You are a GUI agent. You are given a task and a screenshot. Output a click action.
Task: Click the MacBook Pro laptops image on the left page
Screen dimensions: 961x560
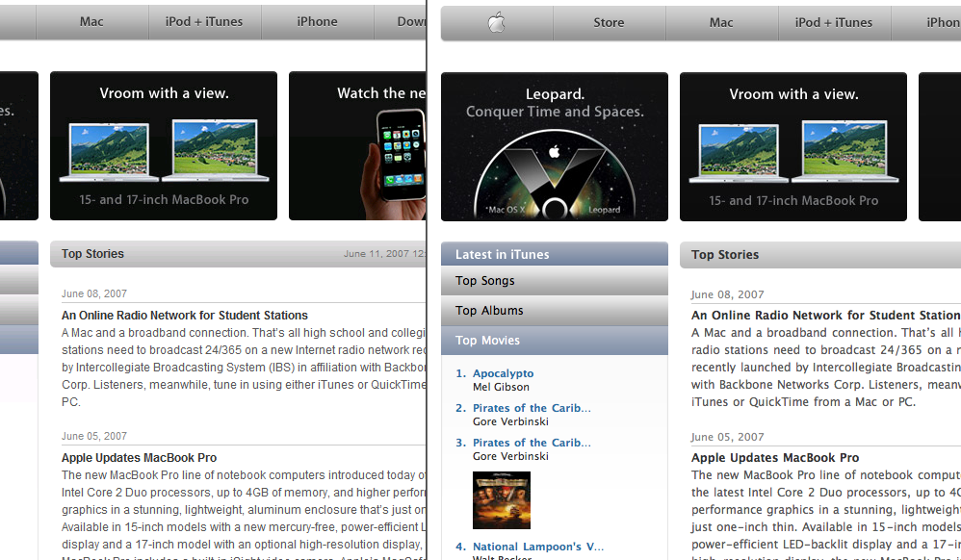[164, 151]
